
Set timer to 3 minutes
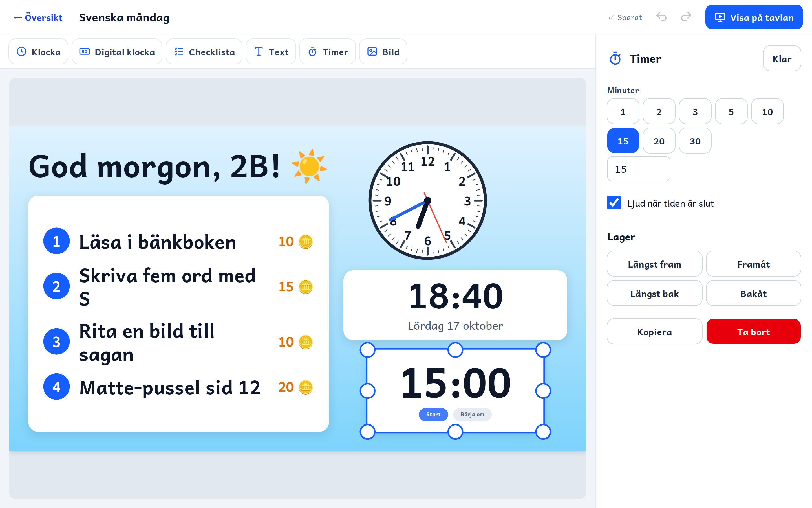click(x=695, y=111)
